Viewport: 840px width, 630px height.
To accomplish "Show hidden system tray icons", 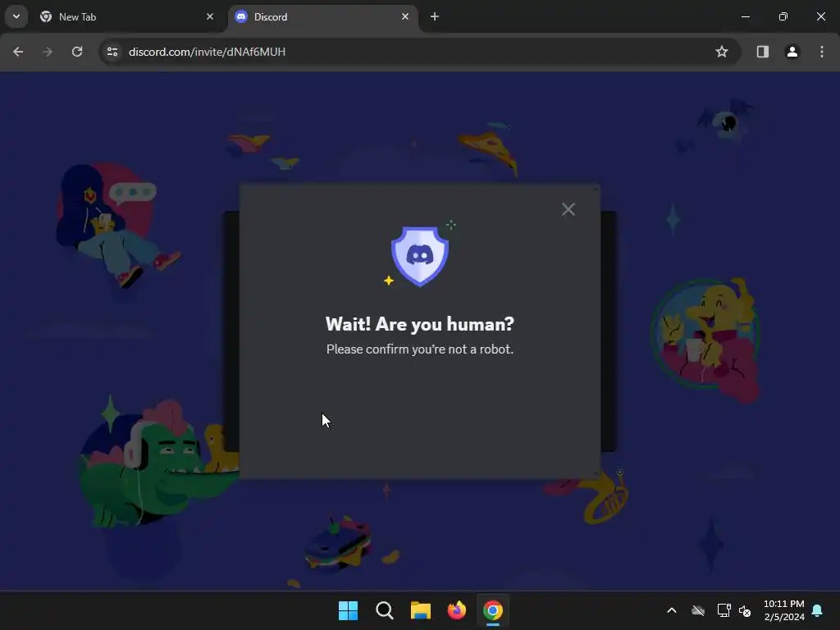I will click(x=672, y=610).
